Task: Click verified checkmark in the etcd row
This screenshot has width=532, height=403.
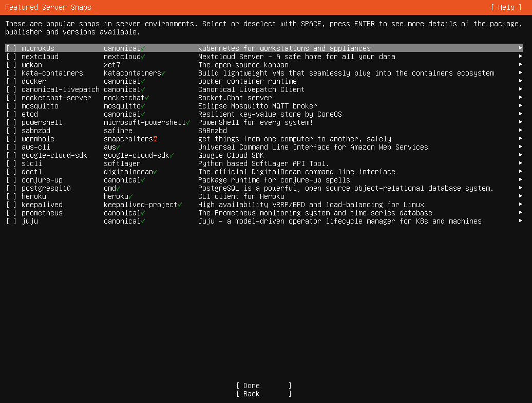Action: [x=143, y=115]
